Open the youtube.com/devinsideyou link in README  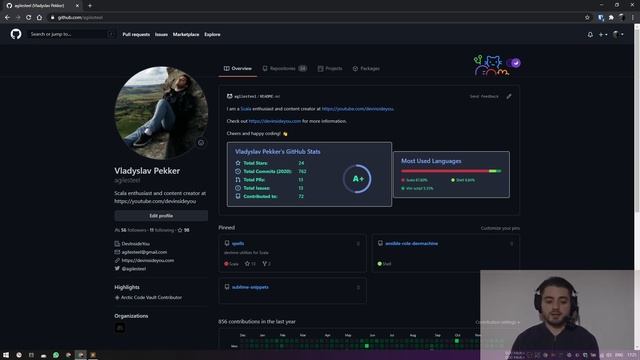(x=358, y=109)
